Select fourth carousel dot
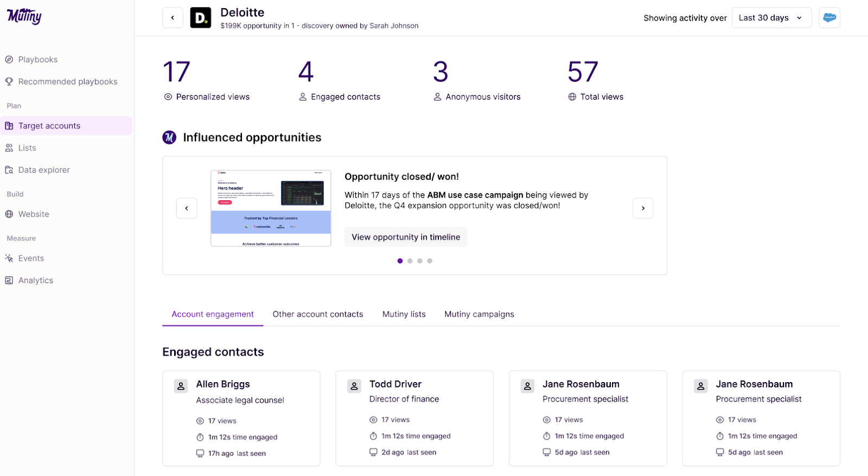 pos(430,261)
